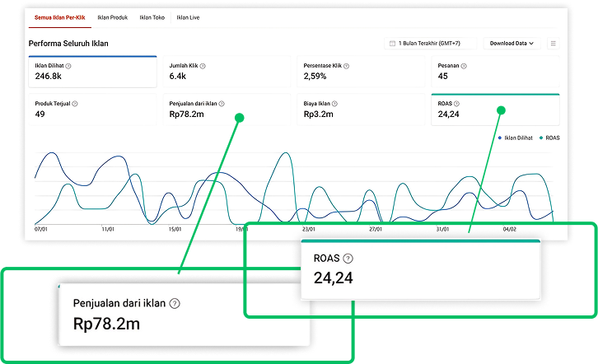Click the help icon beside Jumlah Klik
This screenshot has width=598, height=364.
(x=203, y=66)
